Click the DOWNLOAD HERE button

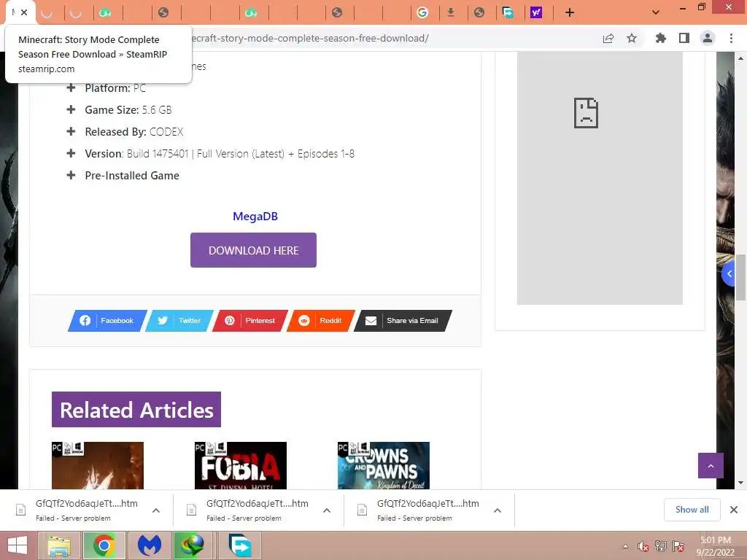click(x=253, y=250)
